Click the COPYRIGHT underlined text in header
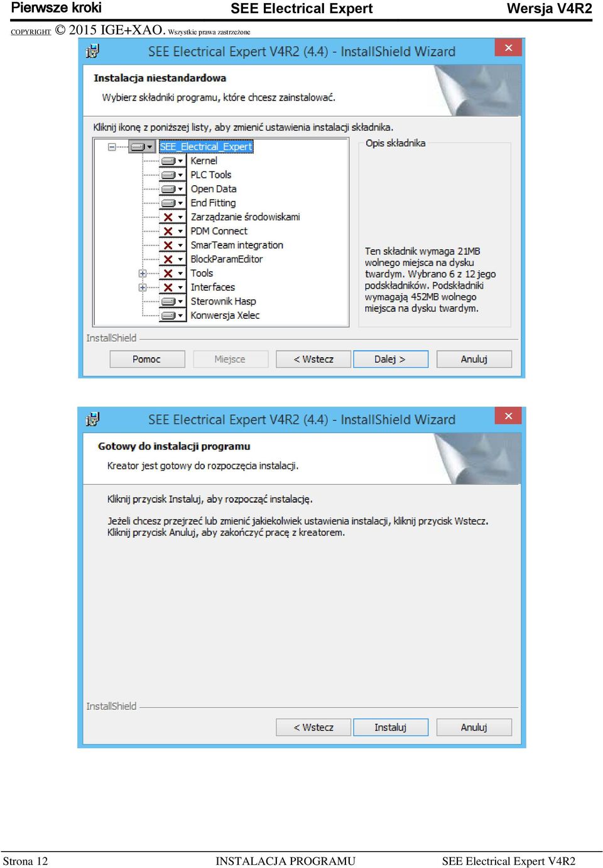The height and width of the screenshot is (868, 603). [x=31, y=32]
